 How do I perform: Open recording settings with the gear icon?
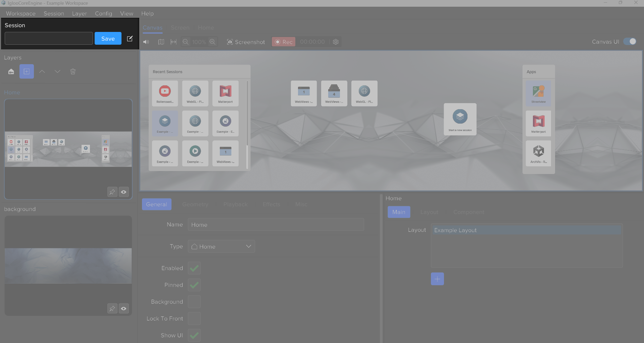point(336,42)
